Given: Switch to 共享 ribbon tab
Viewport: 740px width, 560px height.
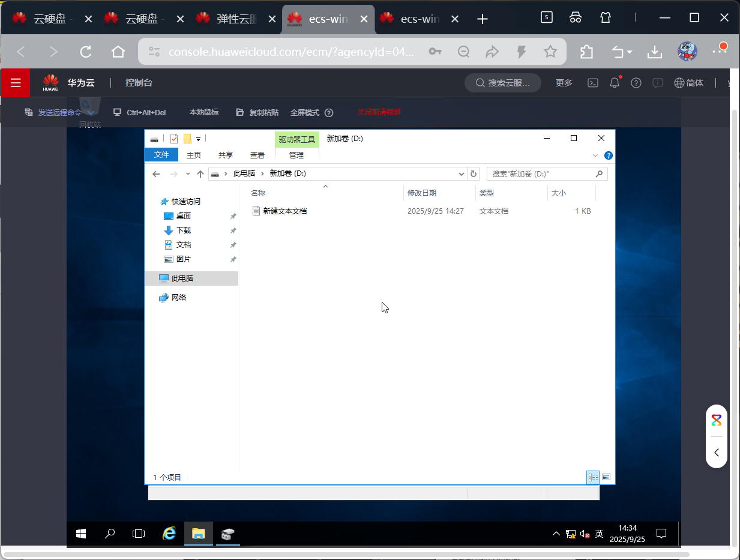Looking at the screenshot, I should (226, 155).
